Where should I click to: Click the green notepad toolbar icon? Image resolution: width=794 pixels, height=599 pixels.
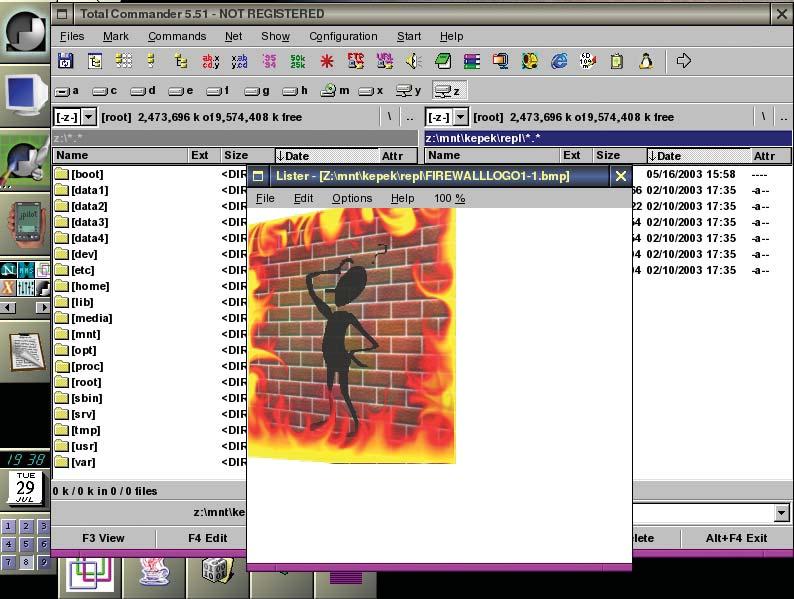click(x=443, y=61)
